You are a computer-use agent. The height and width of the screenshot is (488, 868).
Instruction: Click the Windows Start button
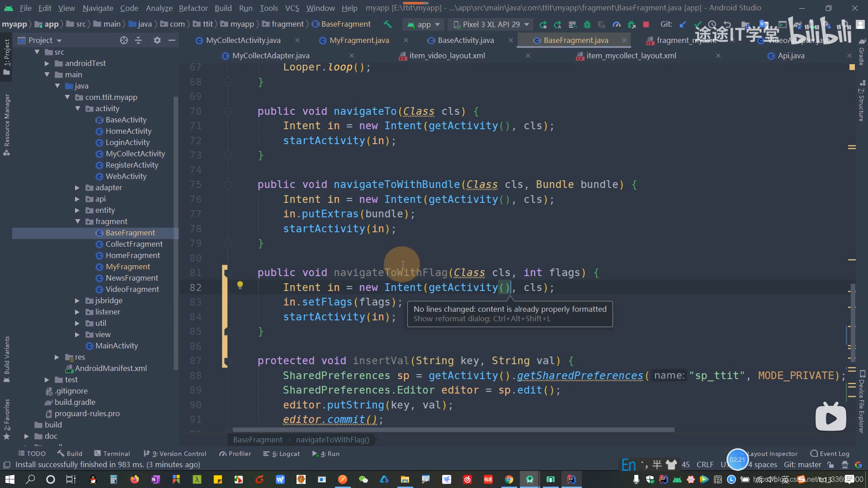point(10,479)
